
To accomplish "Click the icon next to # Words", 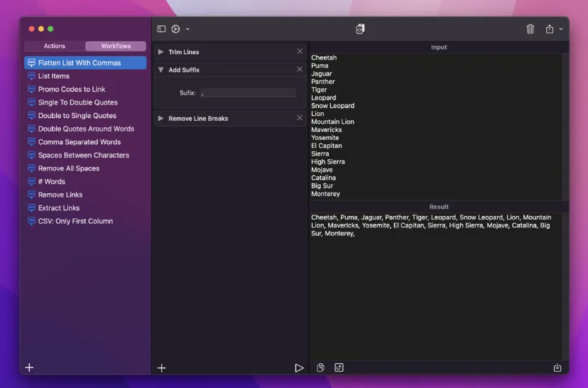I will (x=31, y=182).
